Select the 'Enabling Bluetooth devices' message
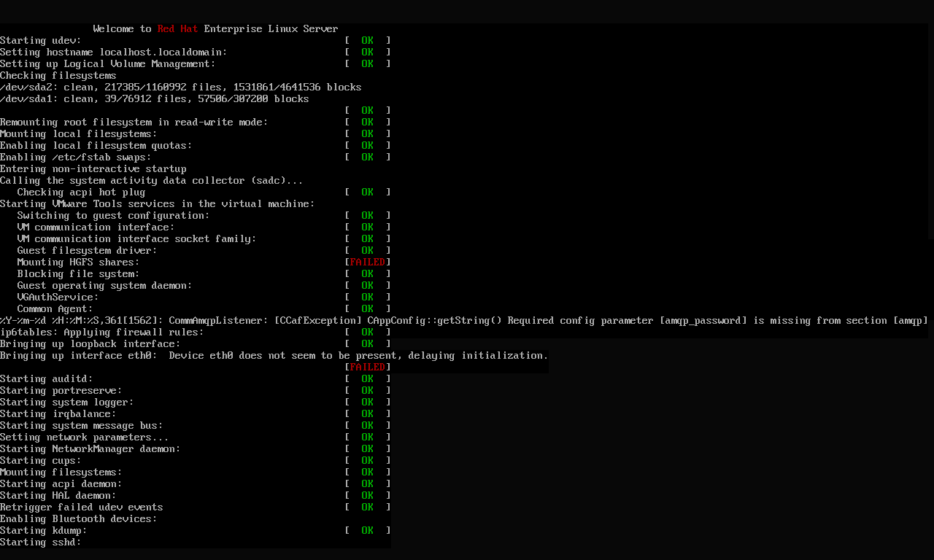Screen dimensions: 934x560 tap(78, 518)
